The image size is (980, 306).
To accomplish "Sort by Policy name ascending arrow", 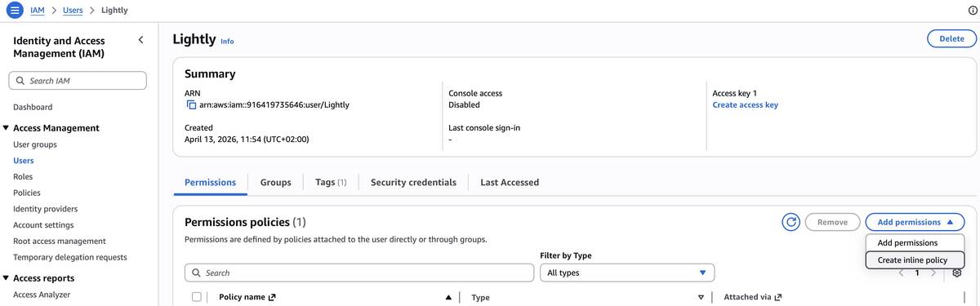I will click(448, 297).
